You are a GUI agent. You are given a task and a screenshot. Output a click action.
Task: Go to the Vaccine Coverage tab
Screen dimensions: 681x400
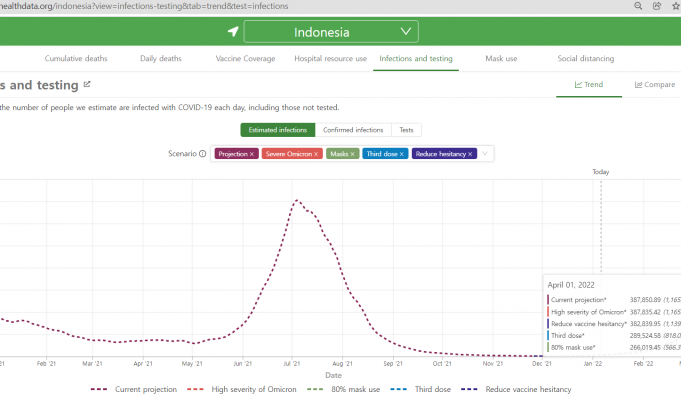[x=244, y=59]
